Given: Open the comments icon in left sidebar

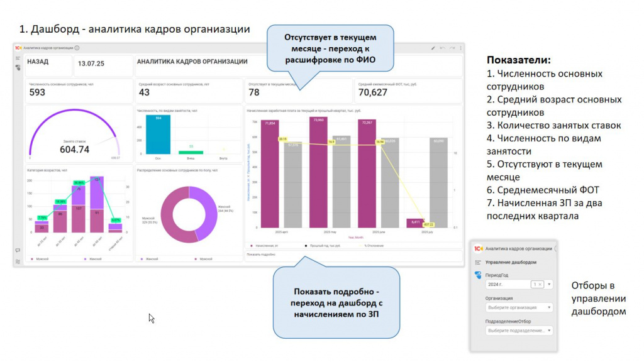Looking at the screenshot, I should 18,250.
